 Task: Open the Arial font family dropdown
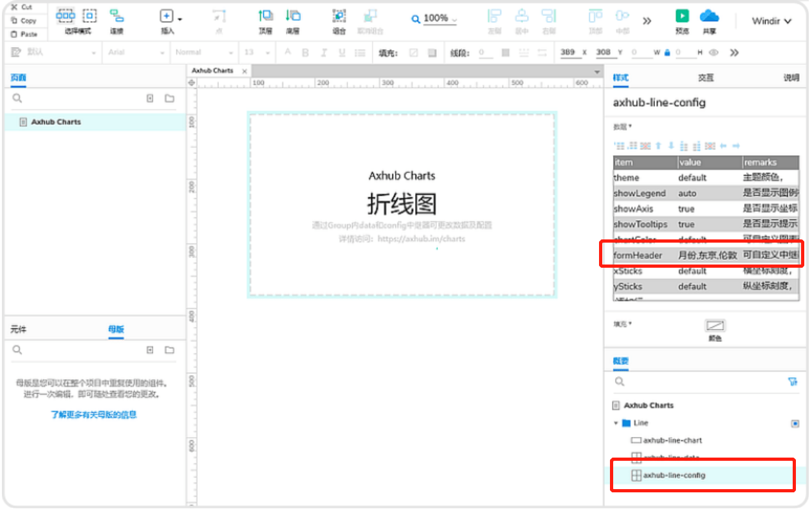click(135, 52)
